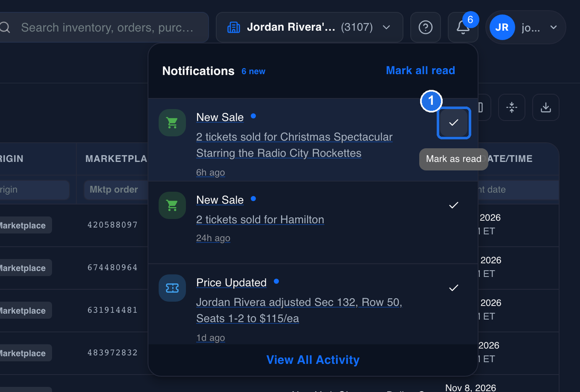Viewport: 580px width, 392px height.
Task: Click the collapse rows toolbar icon
Action: (x=512, y=108)
